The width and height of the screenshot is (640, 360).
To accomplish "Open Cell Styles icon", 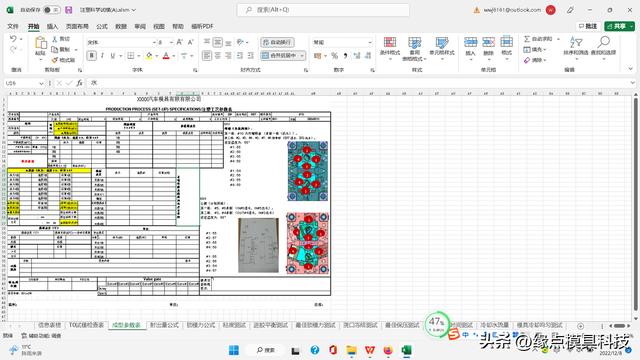I will (442, 42).
